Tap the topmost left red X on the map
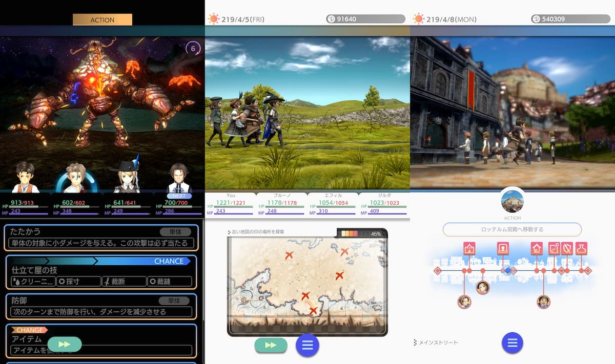This screenshot has width=615, height=364. point(289,254)
